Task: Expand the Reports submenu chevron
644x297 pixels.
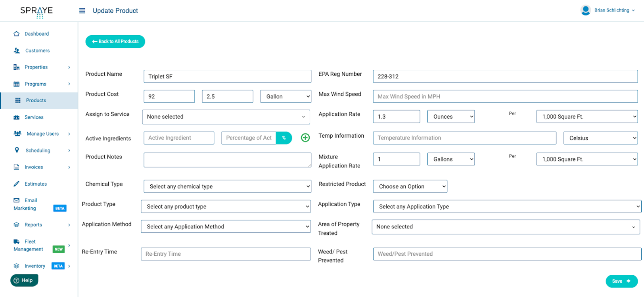Action: coord(69,225)
